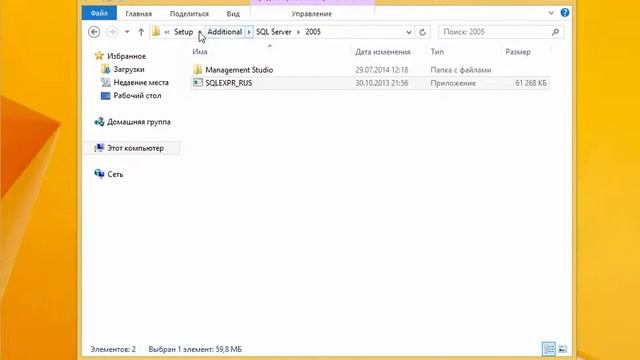The image size is (640, 360).
Task: Switch to details view icon in status bar
Action: [x=549, y=349]
